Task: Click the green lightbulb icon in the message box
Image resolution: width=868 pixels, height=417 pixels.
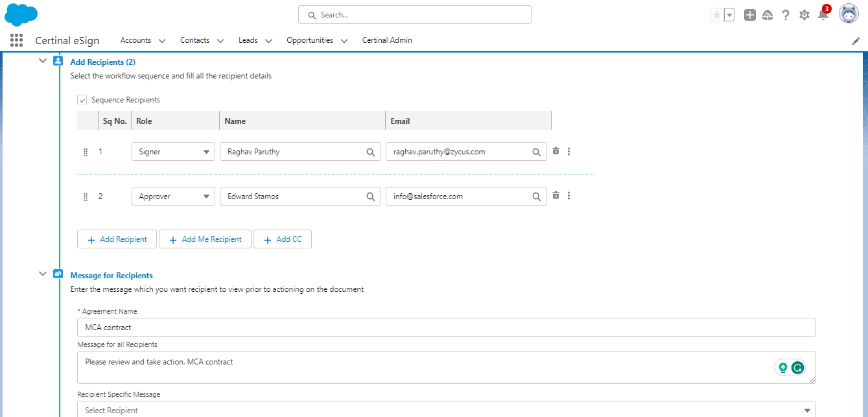Action: coord(783,368)
